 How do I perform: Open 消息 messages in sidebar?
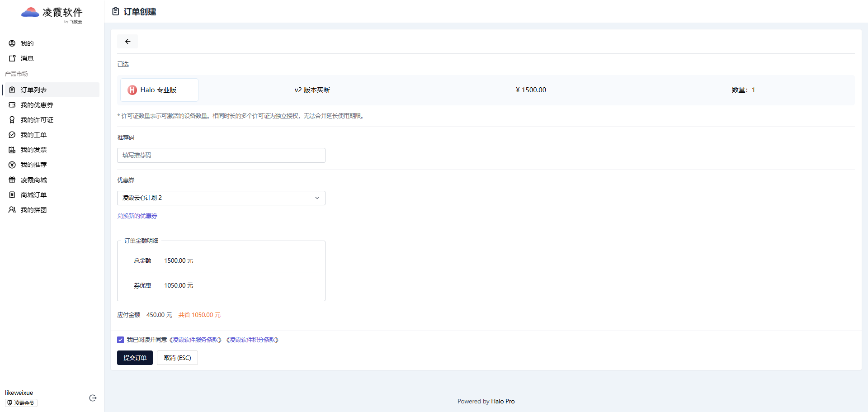[x=27, y=58]
